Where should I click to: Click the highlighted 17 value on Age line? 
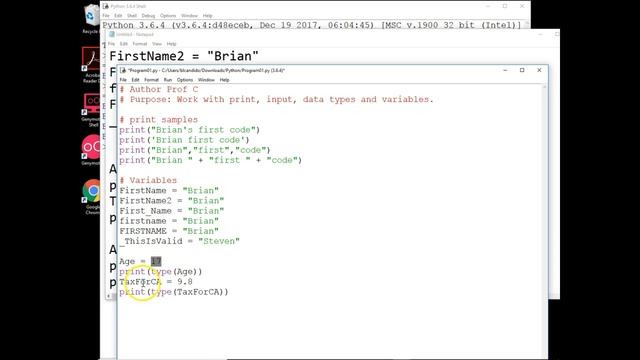[156, 262]
